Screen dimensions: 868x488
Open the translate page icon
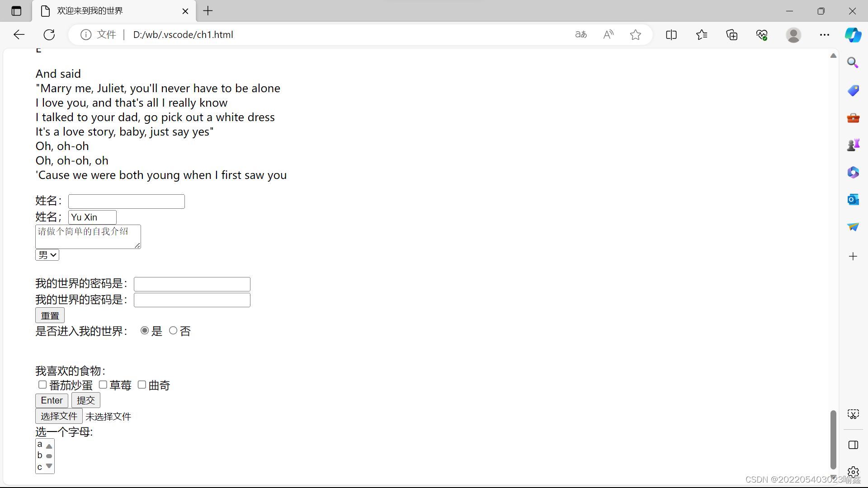(x=581, y=35)
